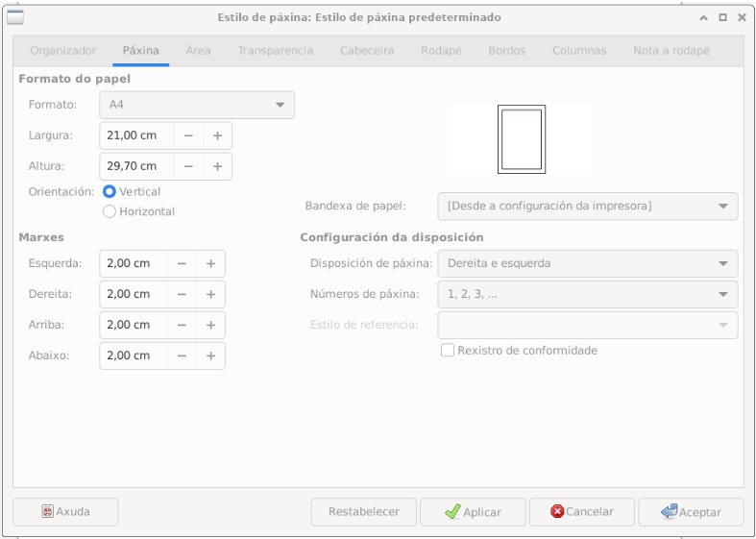This screenshot has height=539, width=756.
Task: Click the Aplicar button
Action: tap(473, 512)
